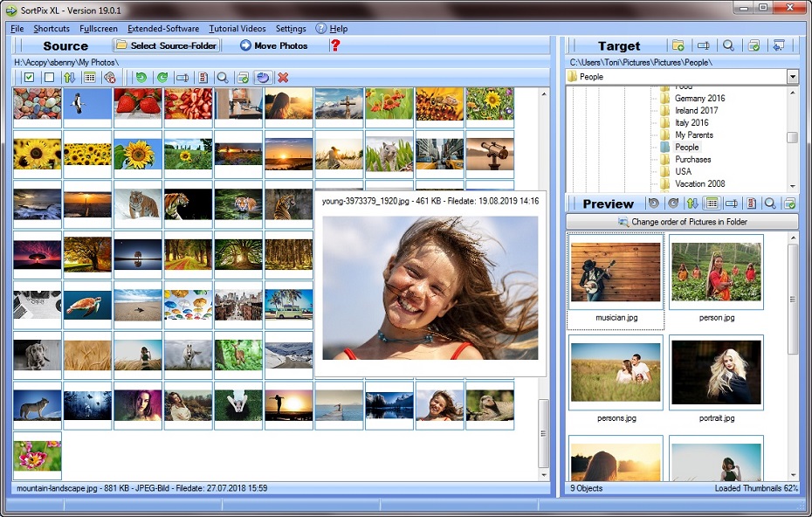The height and width of the screenshot is (517, 812).
Task: Open the Settings menu
Action: coord(291,28)
